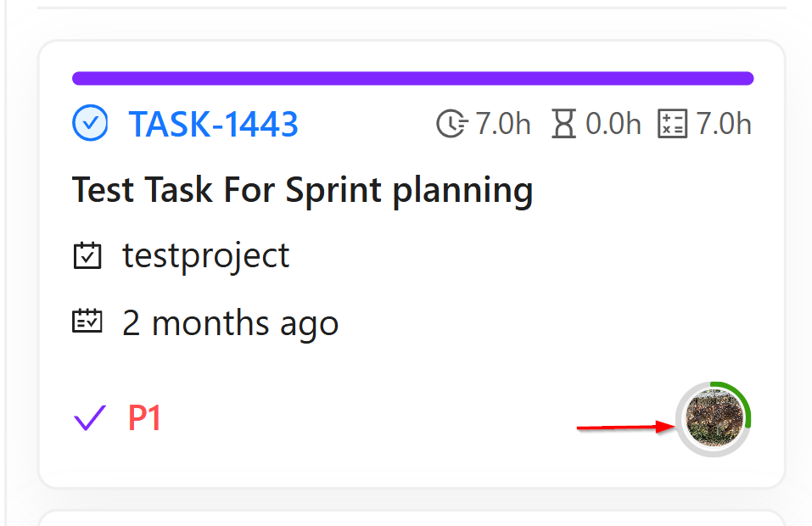Click the circled check icon beside TASK-1443
This screenshot has height=526, width=812.
click(90, 125)
